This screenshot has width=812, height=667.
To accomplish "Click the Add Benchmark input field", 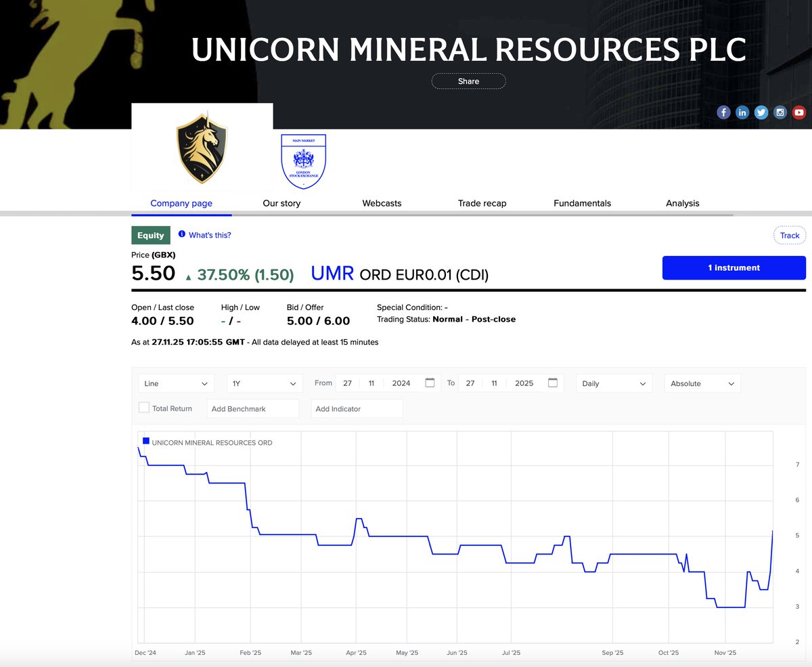I will (x=253, y=408).
